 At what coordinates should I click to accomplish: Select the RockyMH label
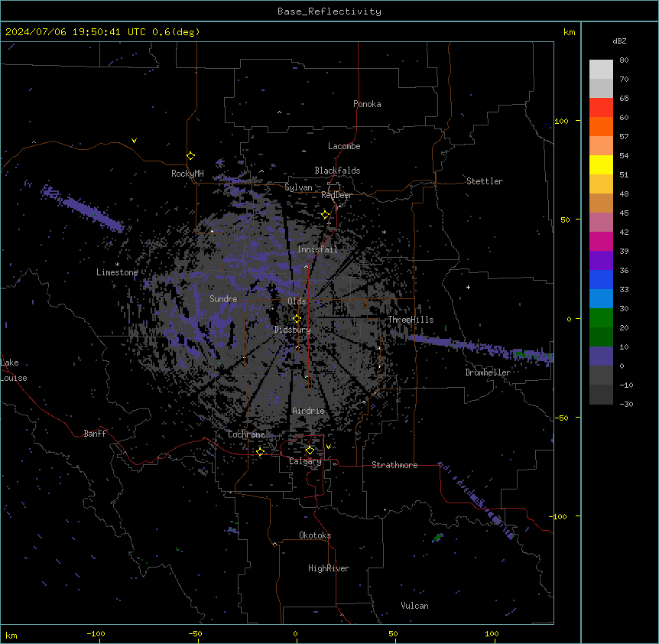pos(187,174)
